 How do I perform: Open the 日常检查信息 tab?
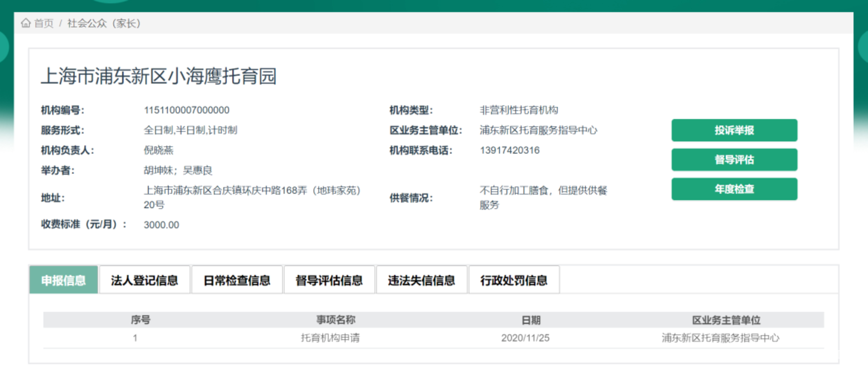coord(237,280)
